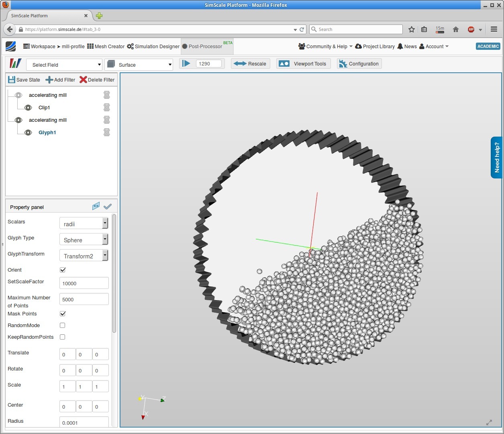Click the color legend stripes icon
The height and width of the screenshot is (434, 504).
tap(15, 64)
